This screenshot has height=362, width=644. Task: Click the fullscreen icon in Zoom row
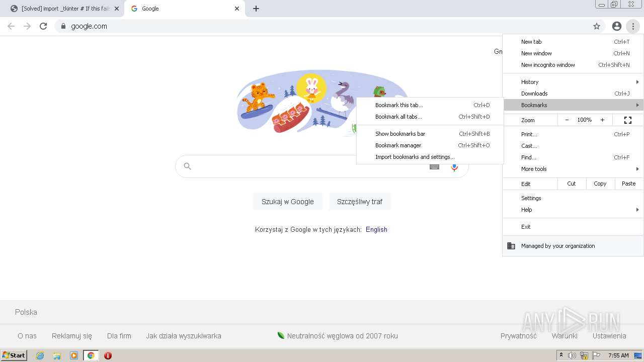(628, 120)
